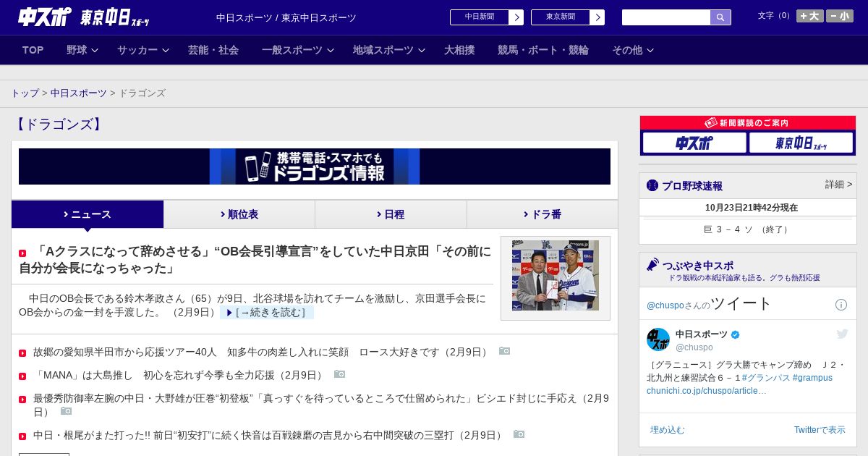This screenshot has height=456, width=868.
Task: Click #grampus hashtag in tweet
Action: [x=812, y=378]
